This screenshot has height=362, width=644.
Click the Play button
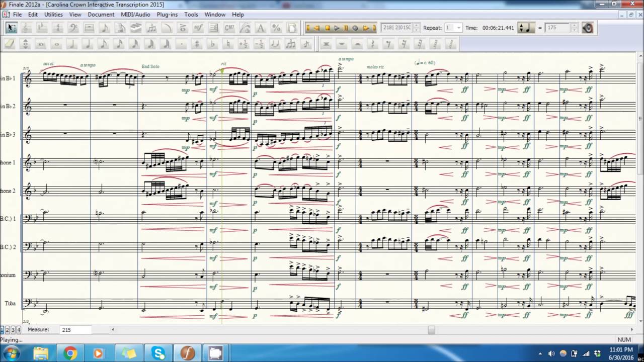point(337,28)
